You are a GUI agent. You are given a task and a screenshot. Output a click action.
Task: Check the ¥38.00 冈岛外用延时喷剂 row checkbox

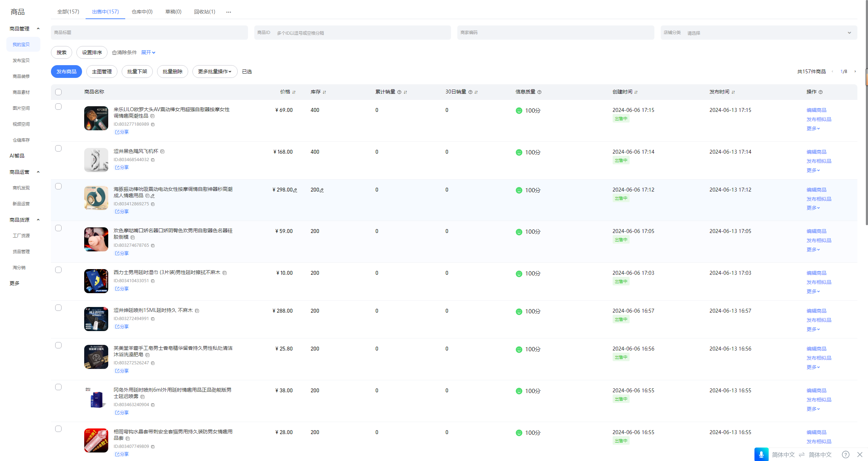[58, 387]
